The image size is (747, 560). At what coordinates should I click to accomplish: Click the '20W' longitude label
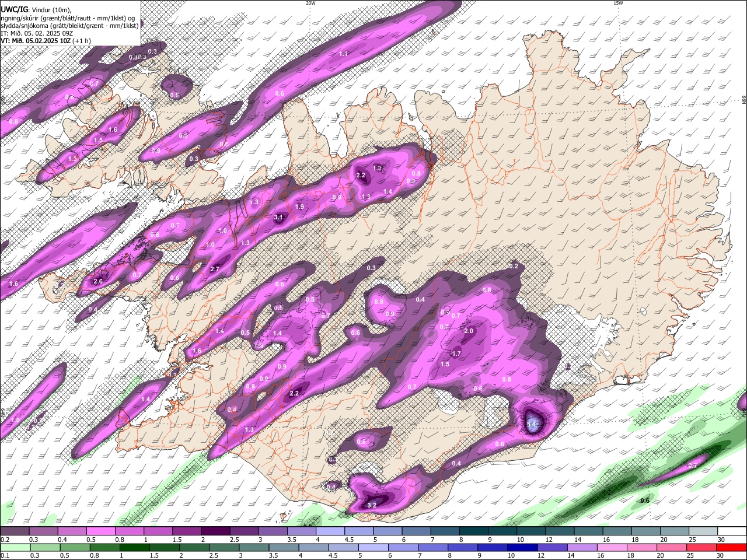coord(310,3)
